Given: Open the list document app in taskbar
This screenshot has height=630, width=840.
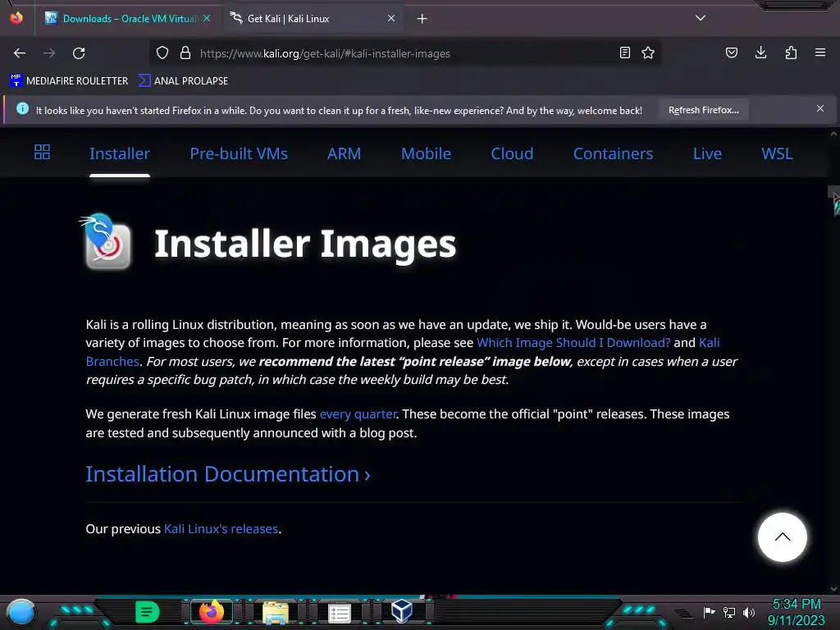Looking at the screenshot, I should tap(339, 613).
